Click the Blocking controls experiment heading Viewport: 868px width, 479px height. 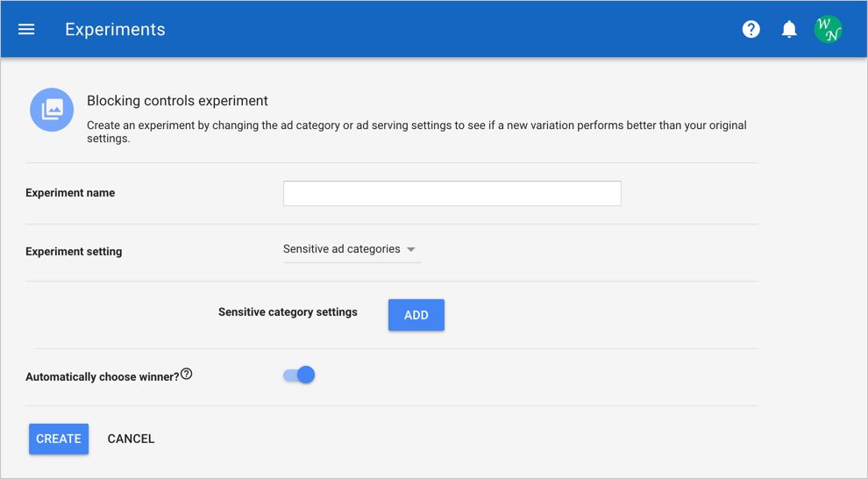click(177, 101)
